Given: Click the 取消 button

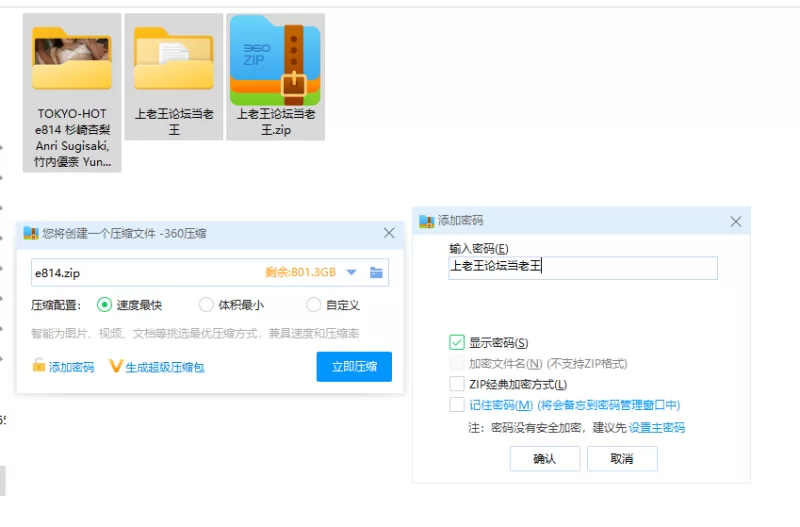Looking at the screenshot, I should pos(622,459).
